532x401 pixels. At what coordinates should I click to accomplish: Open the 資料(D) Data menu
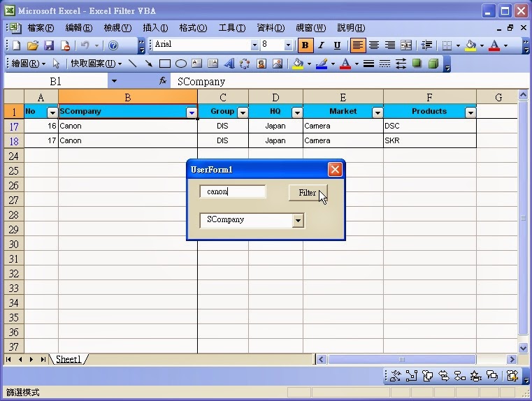271,28
